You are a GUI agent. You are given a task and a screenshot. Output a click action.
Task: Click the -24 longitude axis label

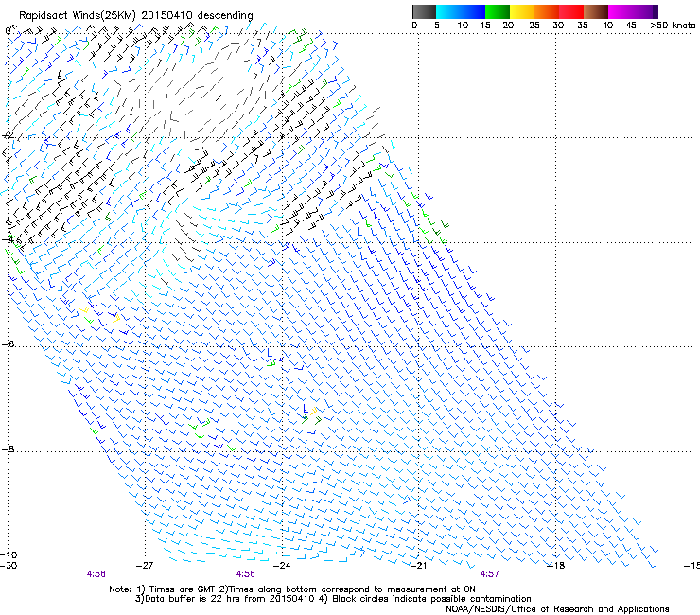tap(282, 566)
